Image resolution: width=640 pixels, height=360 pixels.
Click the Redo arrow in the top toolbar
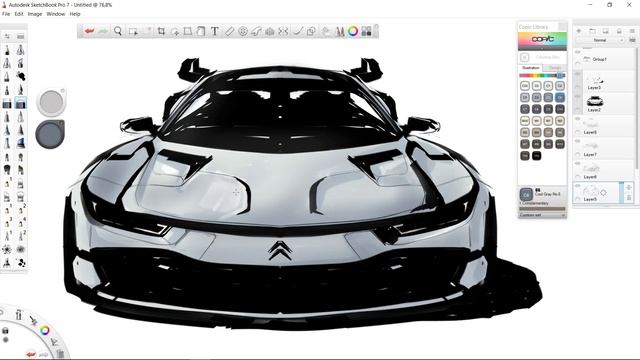(103, 31)
